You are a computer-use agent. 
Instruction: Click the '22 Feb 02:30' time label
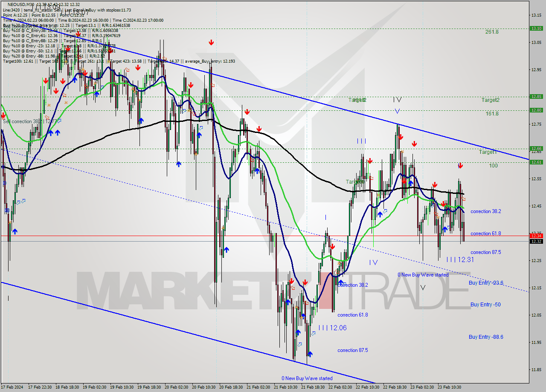(x=340, y=387)
